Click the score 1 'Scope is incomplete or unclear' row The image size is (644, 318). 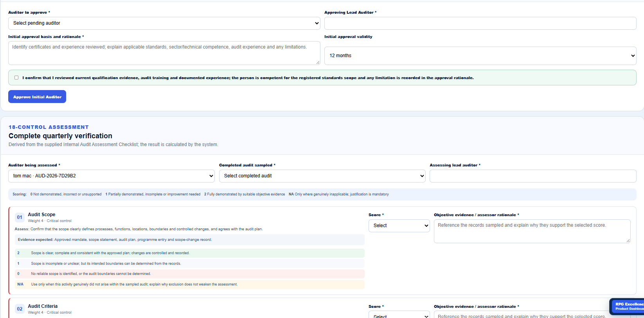[190, 264]
